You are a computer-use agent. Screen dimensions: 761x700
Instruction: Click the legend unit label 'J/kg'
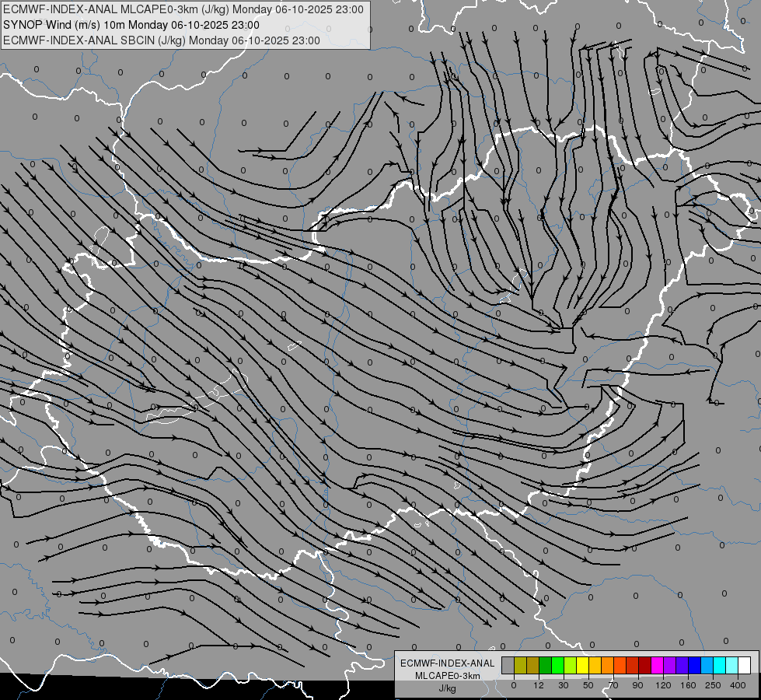tap(448, 688)
